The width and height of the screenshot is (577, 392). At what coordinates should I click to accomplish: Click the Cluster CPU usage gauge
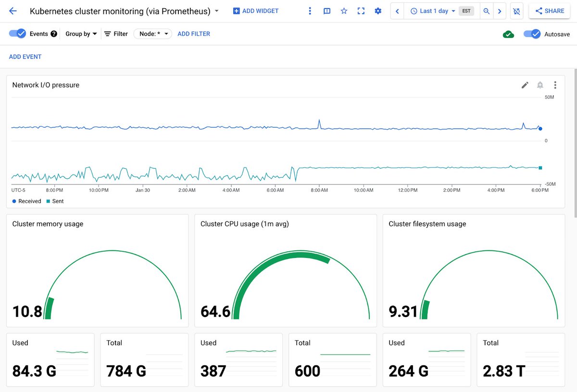click(301, 285)
